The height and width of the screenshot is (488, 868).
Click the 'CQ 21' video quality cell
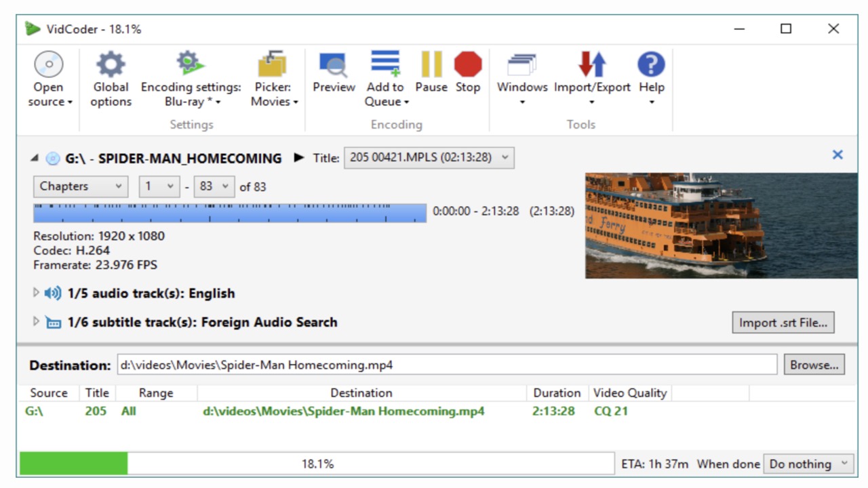coord(611,411)
